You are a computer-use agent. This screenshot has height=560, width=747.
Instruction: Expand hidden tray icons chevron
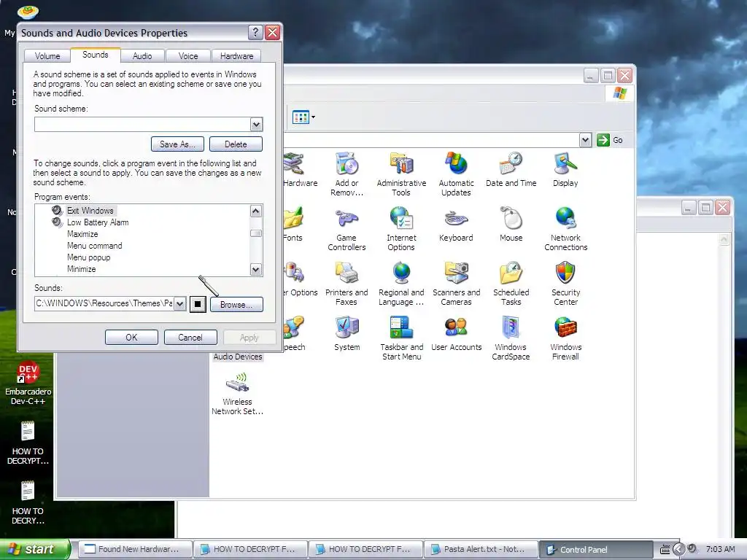click(678, 550)
